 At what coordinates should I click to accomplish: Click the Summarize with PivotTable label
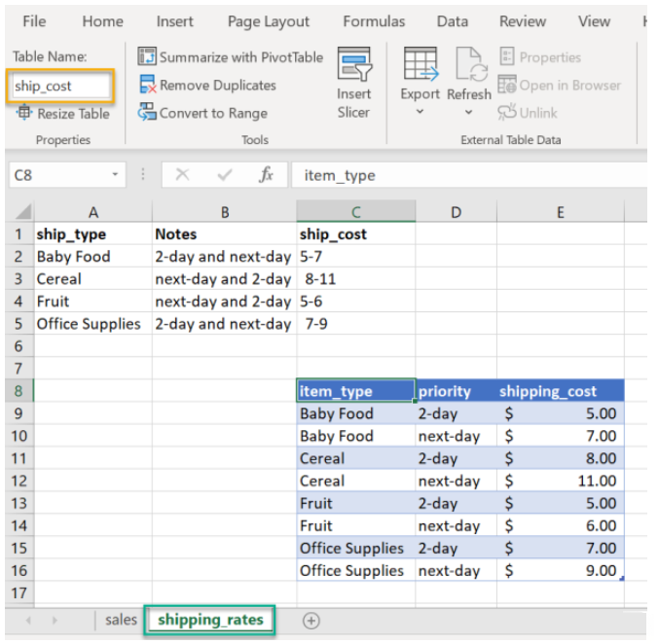click(x=241, y=57)
